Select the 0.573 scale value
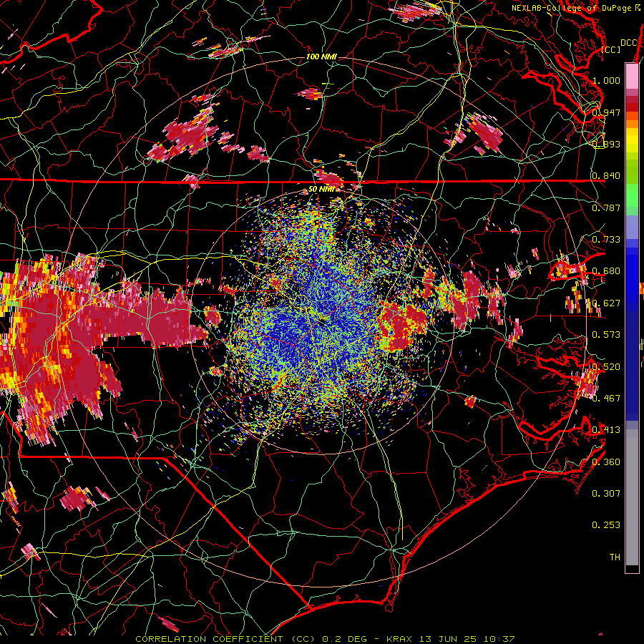644x644 pixels. [606, 335]
